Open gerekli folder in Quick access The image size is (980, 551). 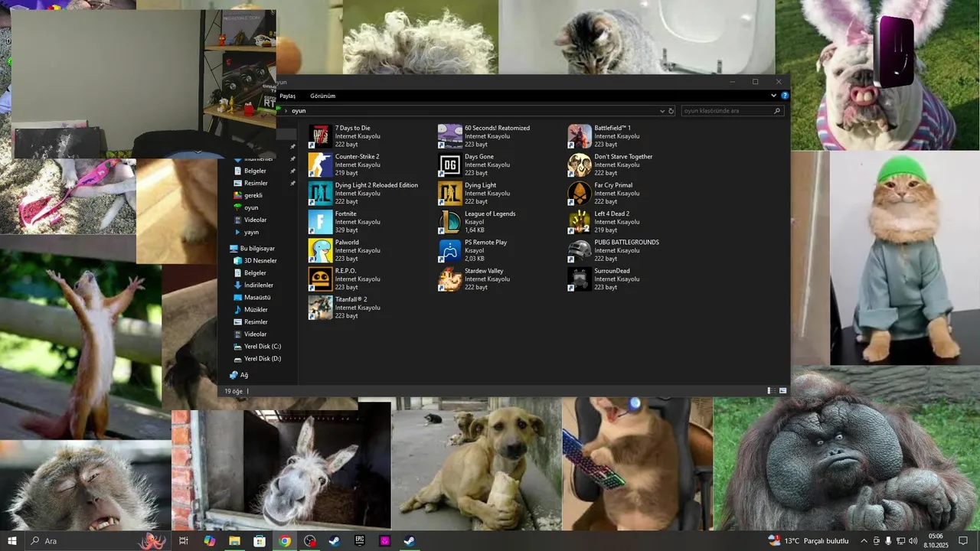pyautogui.click(x=253, y=195)
